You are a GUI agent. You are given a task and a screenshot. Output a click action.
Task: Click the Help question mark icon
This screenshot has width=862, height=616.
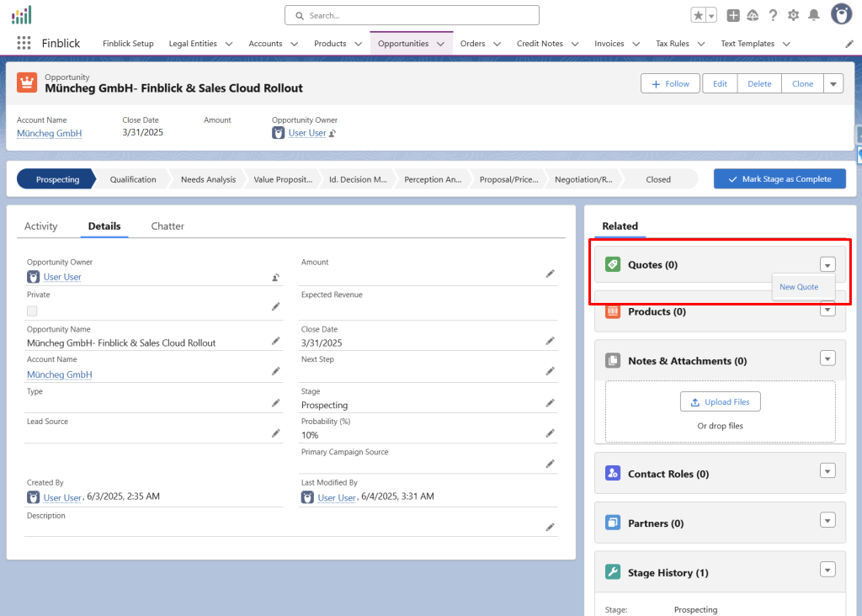coord(773,15)
